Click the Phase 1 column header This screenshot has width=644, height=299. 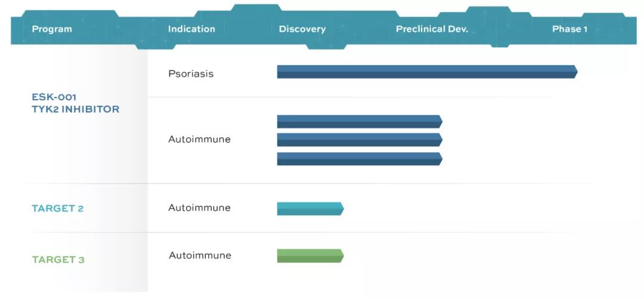tap(569, 29)
